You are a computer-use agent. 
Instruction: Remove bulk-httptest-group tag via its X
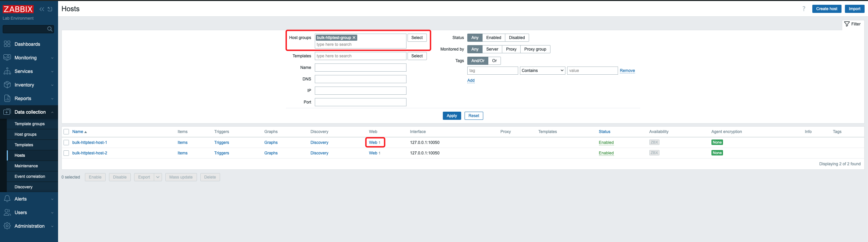pyautogui.click(x=354, y=38)
